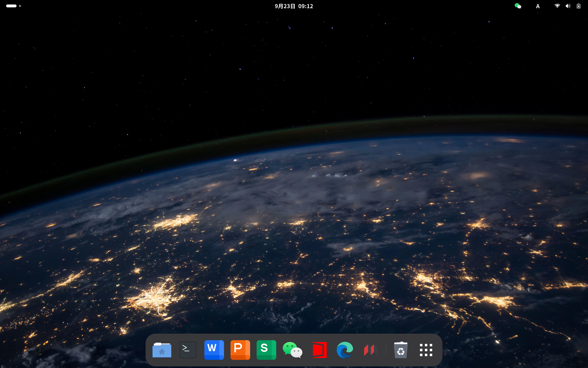Open Wi-Fi network status menu
Screen dimensions: 588x368
pyautogui.click(x=557, y=6)
